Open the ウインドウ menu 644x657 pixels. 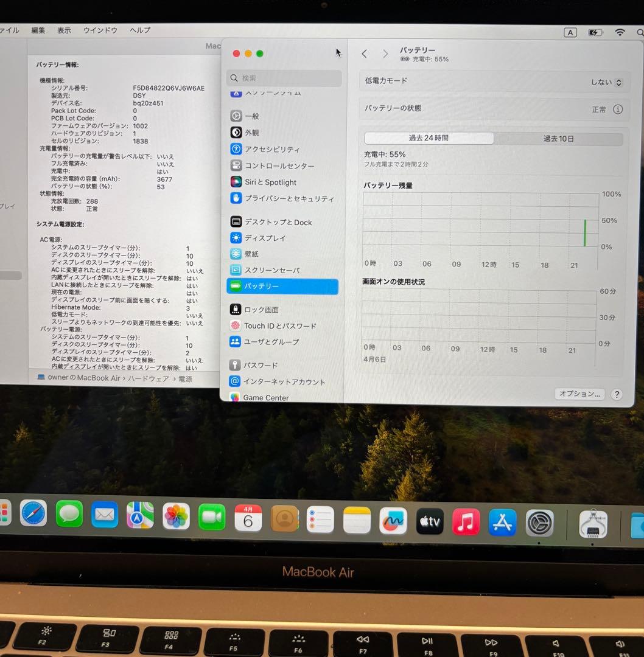[100, 30]
